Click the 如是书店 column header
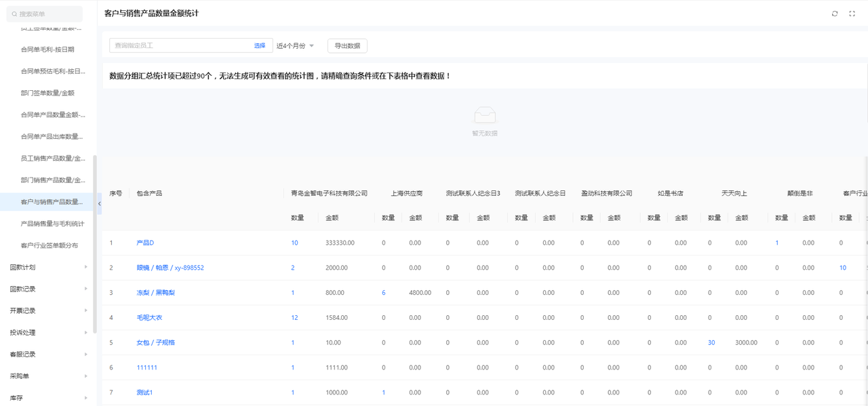 tap(671, 193)
